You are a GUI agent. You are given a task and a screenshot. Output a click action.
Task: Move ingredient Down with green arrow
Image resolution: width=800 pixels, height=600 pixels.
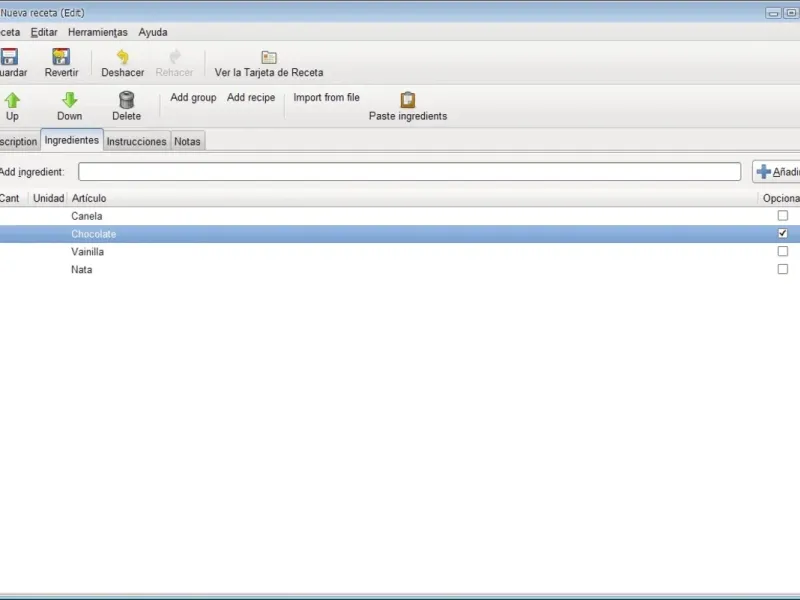tap(69, 99)
